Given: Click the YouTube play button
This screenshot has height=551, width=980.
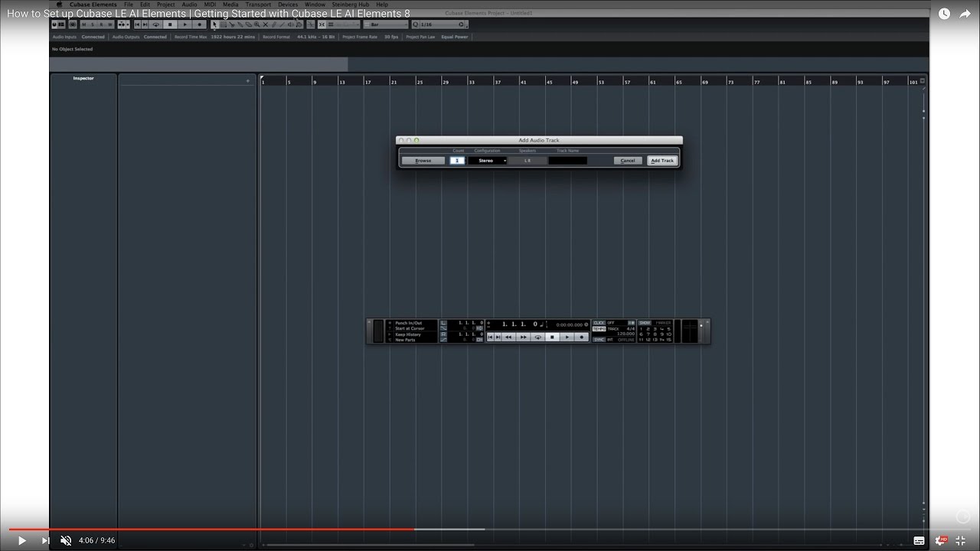Looking at the screenshot, I should point(21,540).
